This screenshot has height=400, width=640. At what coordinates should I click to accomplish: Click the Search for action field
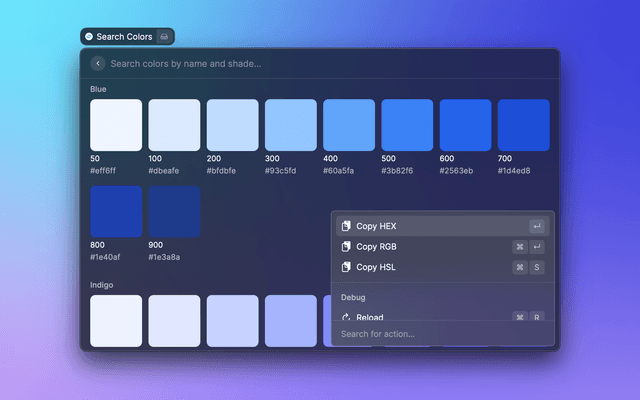click(440, 334)
